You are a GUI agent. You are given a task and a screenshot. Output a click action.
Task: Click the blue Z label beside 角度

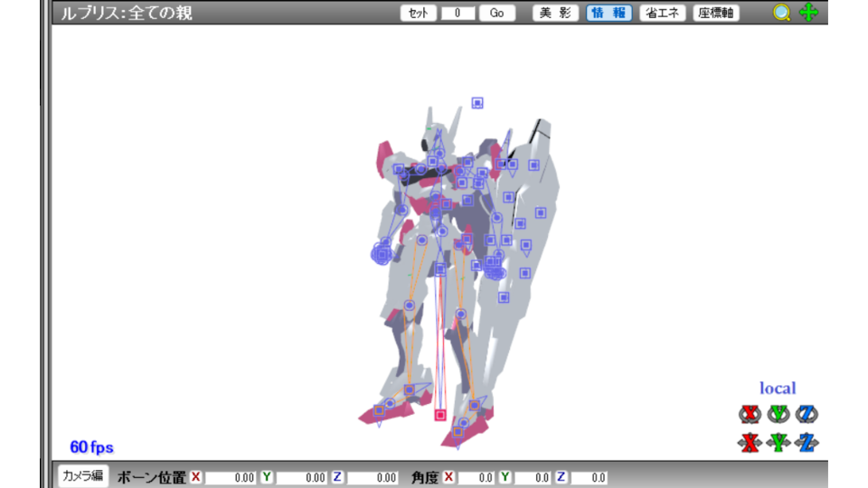pos(561,477)
